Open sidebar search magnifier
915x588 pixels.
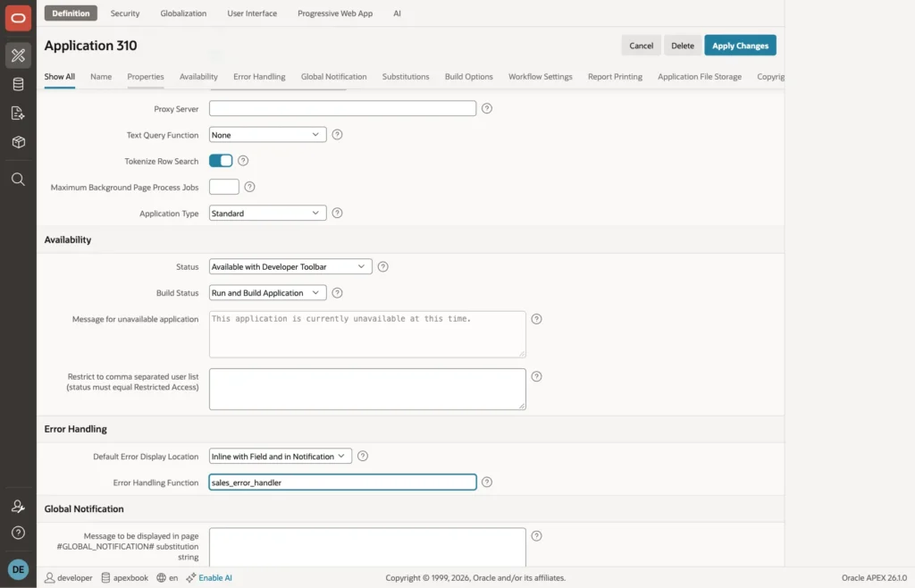coord(18,179)
